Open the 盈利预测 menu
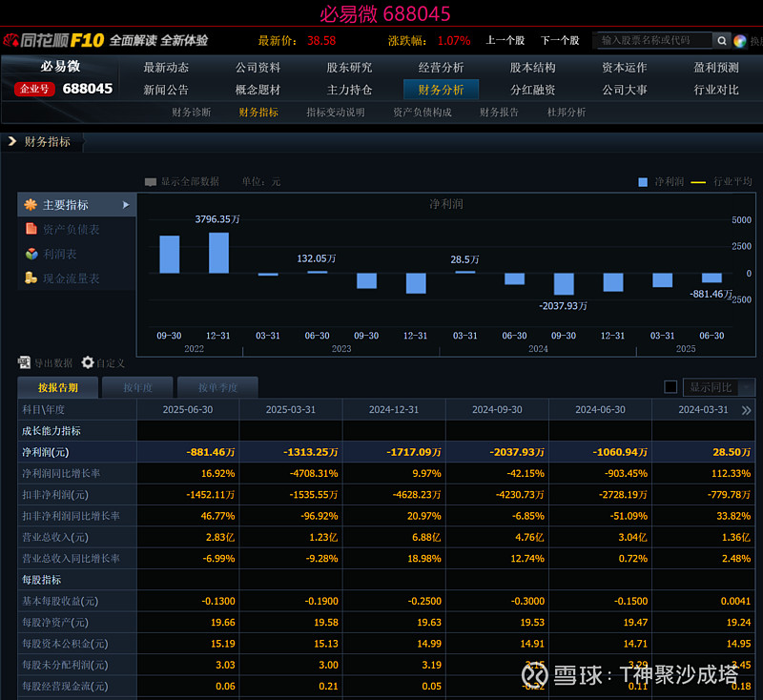763x700 pixels. (716, 68)
